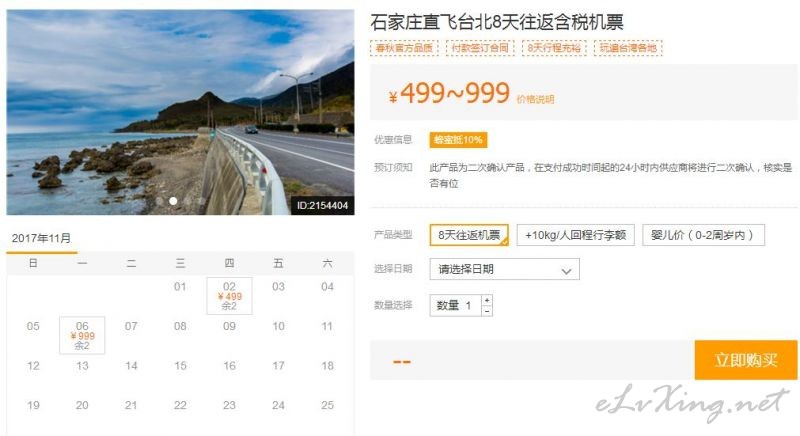
Task: Click the quantity decrease minus arrow
Action: pyautogui.click(x=487, y=311)
